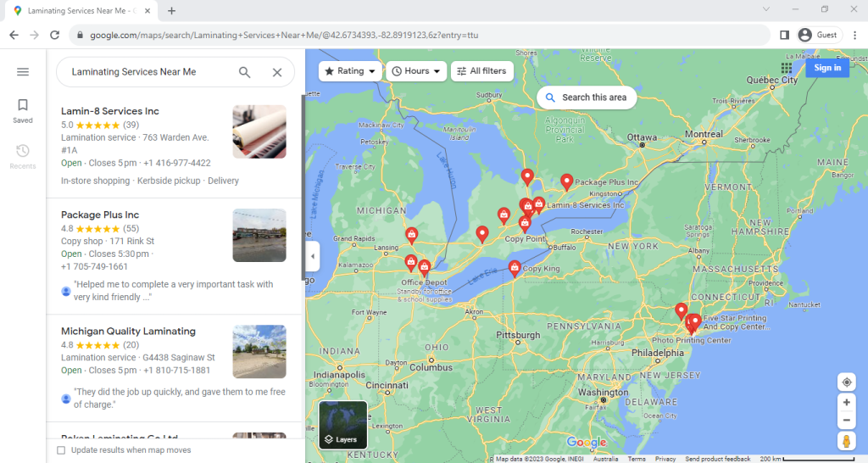View site information lock icon
868x463 pixels.
pos(81,35)
